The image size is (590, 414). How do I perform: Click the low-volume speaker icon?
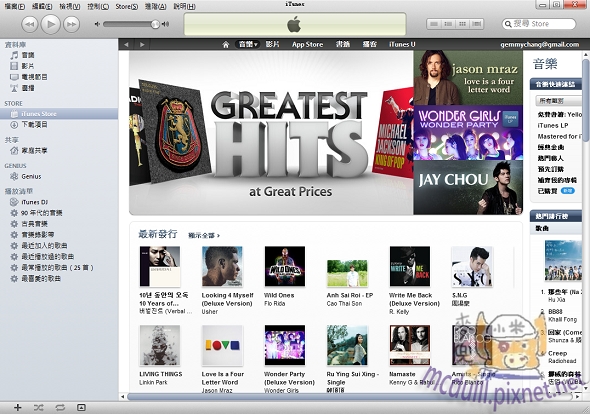pyautogui.click(x=97, y=24)
